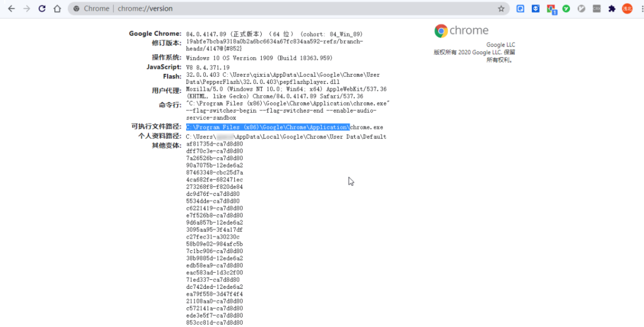Click the Flash 32.0.0.403 path line
Screen dimensions: 644x327
(283, 75)
